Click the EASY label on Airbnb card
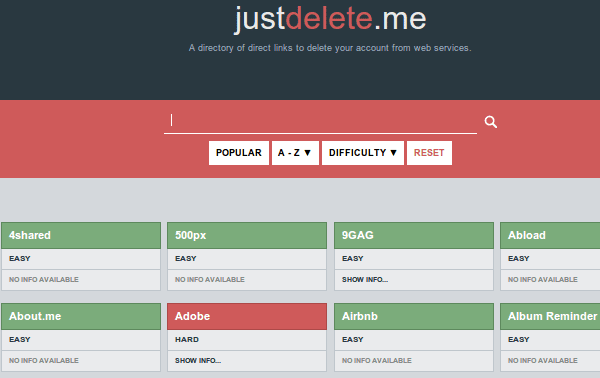600x378 pixels. tap(352, 340)
